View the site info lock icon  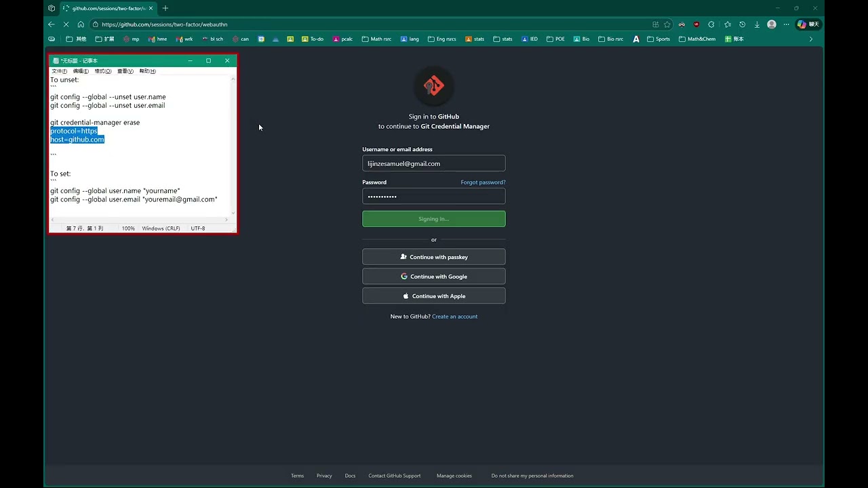pos(96,24)
